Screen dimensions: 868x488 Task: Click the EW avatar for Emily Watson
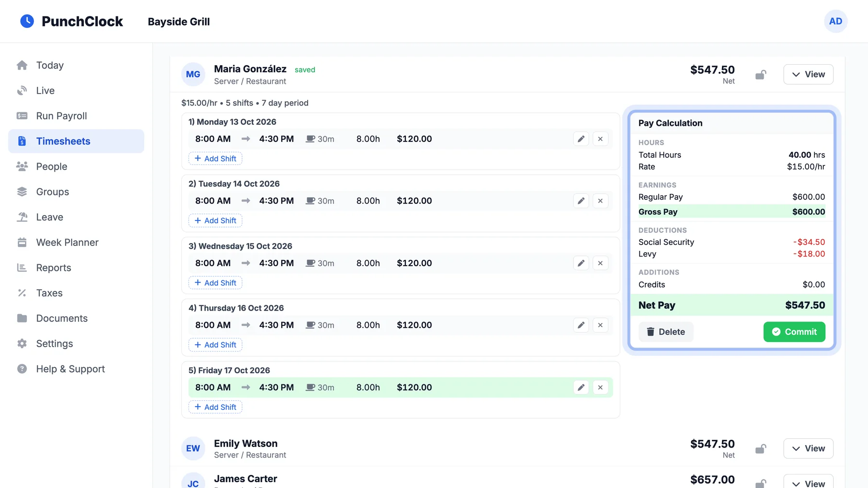click(x=193, y=448)
